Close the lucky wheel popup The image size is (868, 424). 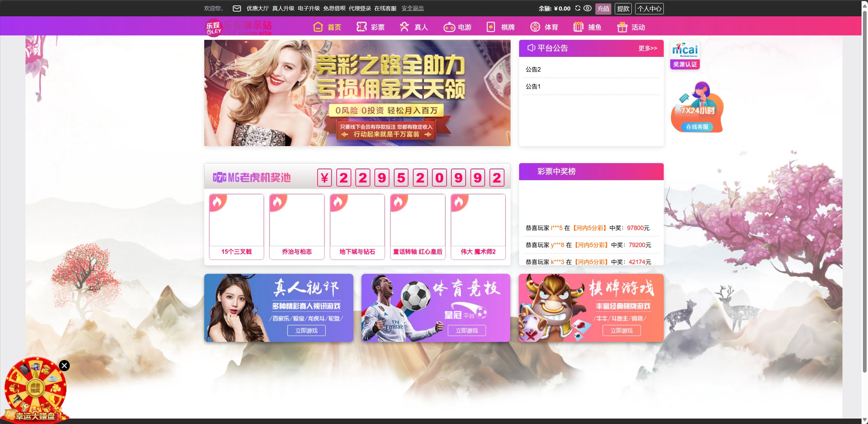(x=64, y=365)
